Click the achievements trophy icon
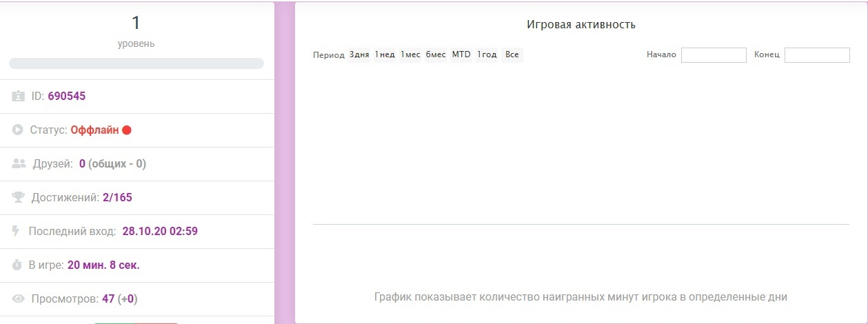Image resolution: width=868 pixels, height=324 pixels. [x=19, y=197]
